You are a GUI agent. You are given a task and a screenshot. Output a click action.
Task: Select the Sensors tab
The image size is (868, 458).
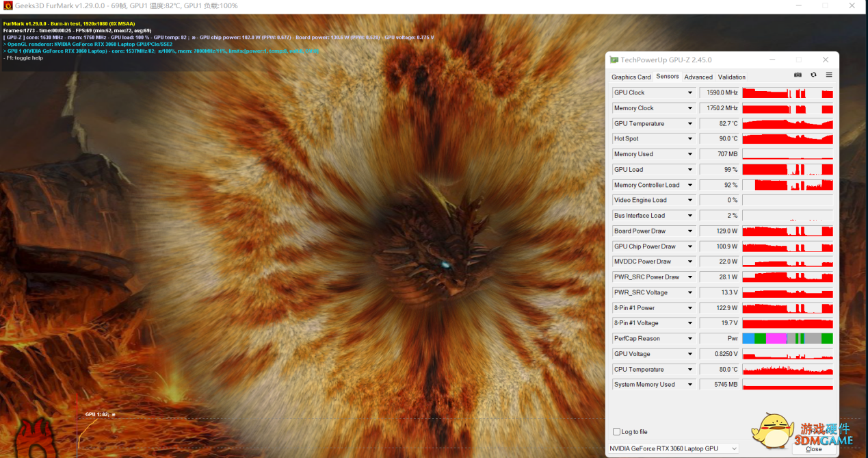pos(667,77)
